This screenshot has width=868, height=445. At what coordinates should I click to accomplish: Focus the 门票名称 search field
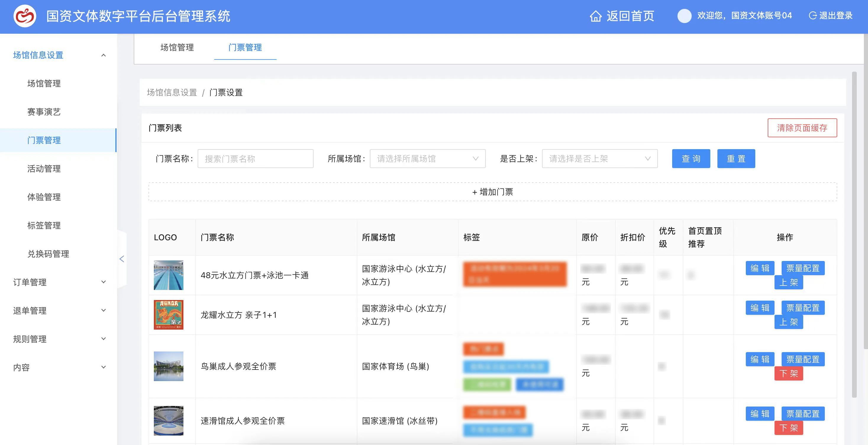pos(255,159)
